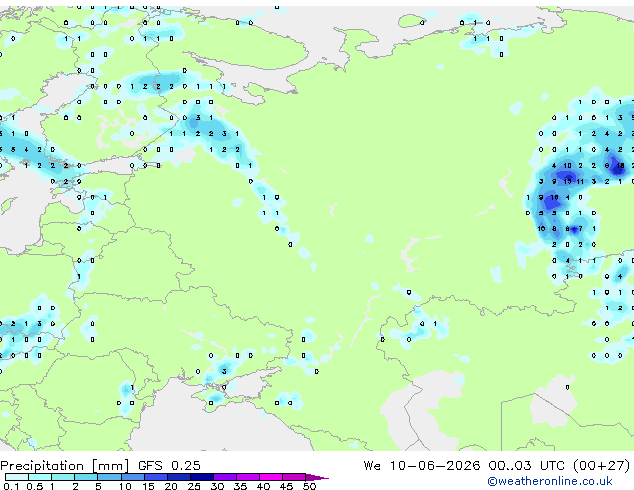This screenshot has height=490, width=634.
Task: Click the legend scale label '50'
Action: point(309,486)
